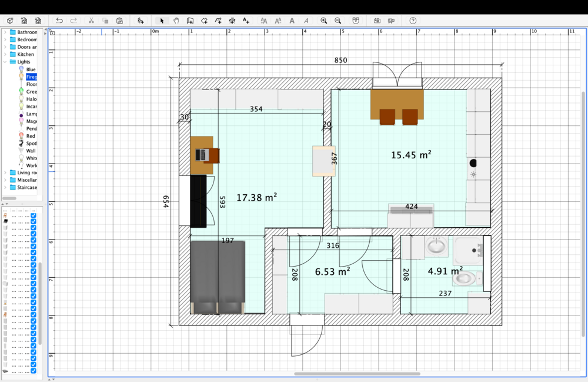Viewport: 588px width, 382px height.
Task: Expand the Bathroom catalog folder
Action: (x=5, y=32)
